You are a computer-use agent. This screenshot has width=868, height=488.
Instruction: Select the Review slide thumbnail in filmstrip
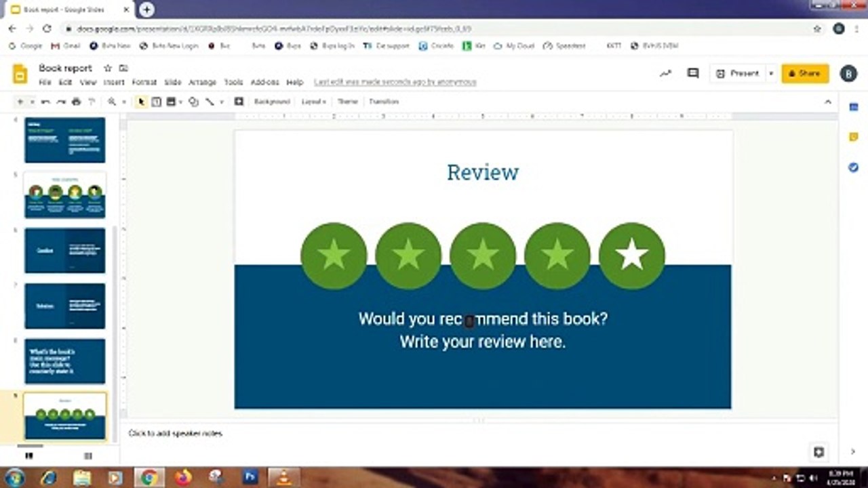(65, 415)
